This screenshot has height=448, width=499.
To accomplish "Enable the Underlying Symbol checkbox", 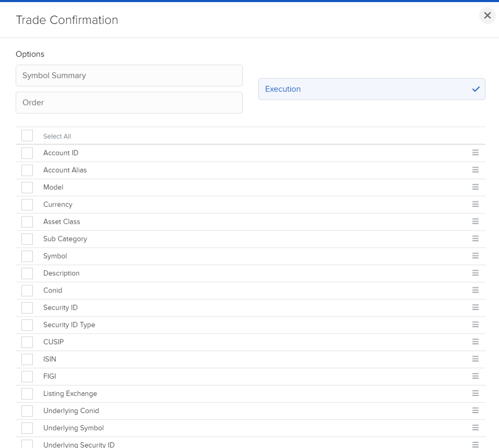I will coord(27,428).
